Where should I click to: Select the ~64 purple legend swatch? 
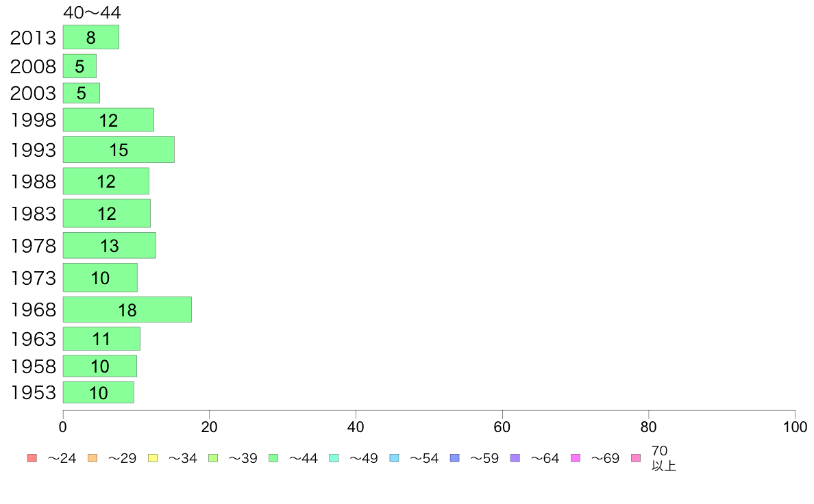[x=515, y=458]
